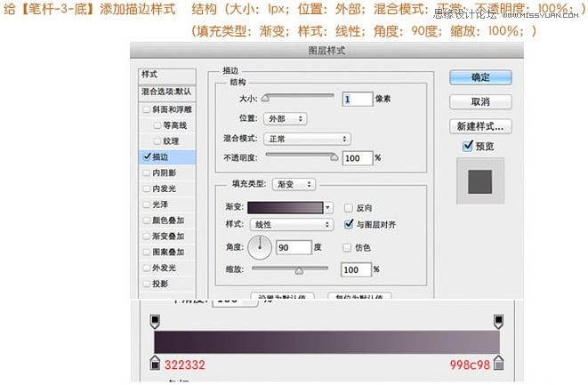
Task: Enable the 外发光 checkbox
Action: 146,268
